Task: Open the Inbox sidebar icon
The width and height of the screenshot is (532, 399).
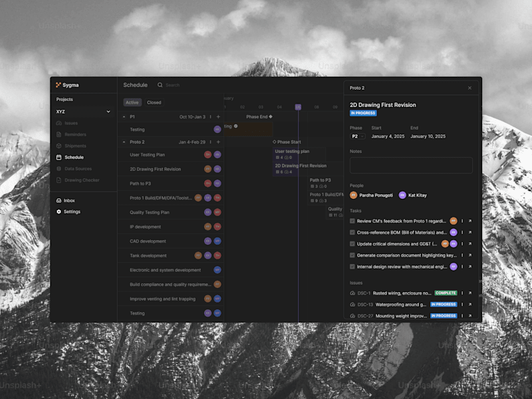Action: pos(59,201)
